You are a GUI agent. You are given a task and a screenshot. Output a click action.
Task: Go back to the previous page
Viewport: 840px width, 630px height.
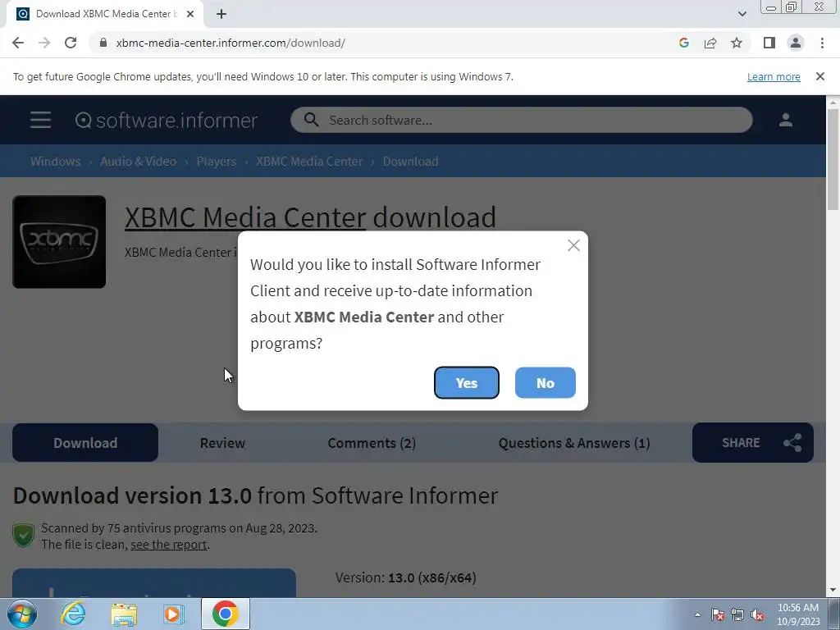pyautogui.click(x=18, y=43)
